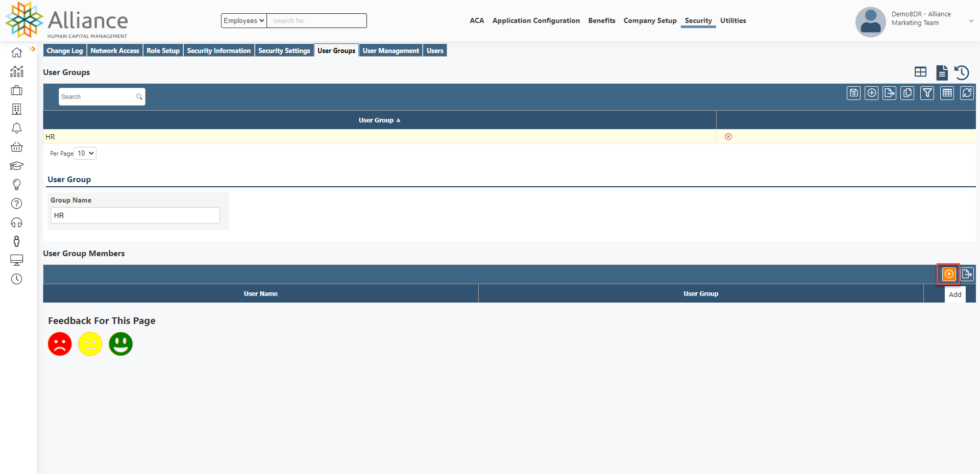Click the layout grid icon above the table

(x=921, y=72)
